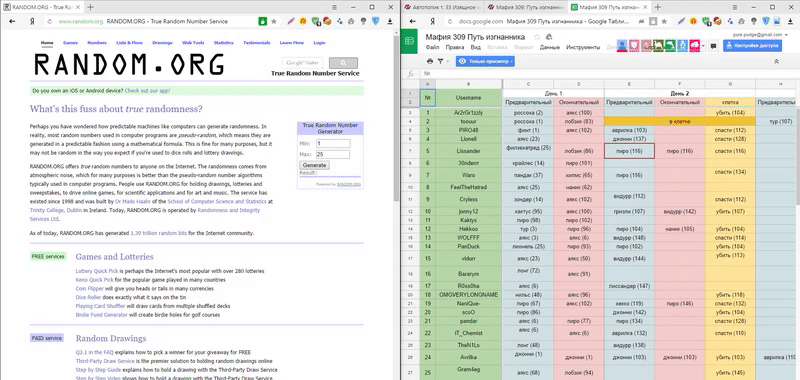Open the filter dropdown arrow in Sheets
Image resolution: width=800 pixels, height=380 pixels.
[447, 61]
